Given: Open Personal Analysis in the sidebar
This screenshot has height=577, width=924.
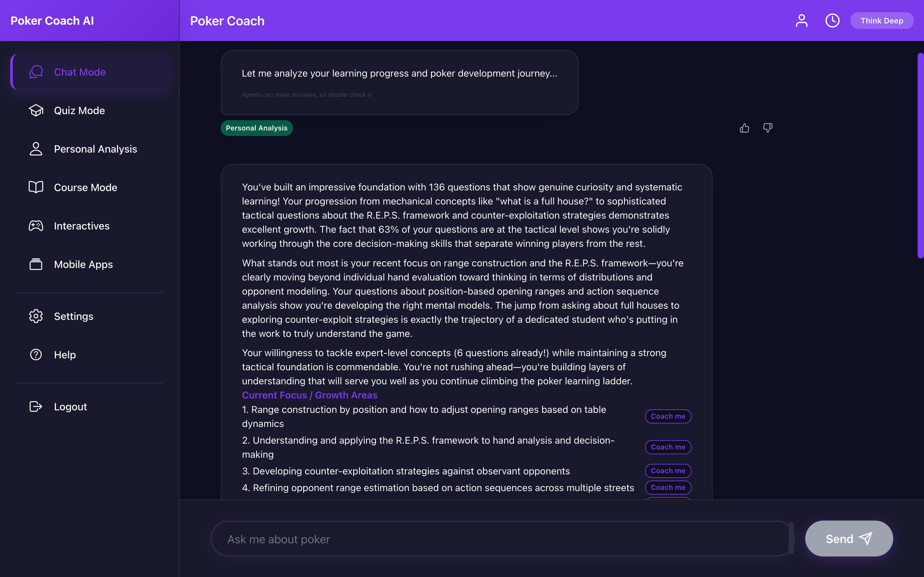Looking at the screenshot, I should click(x=95, y=149).
